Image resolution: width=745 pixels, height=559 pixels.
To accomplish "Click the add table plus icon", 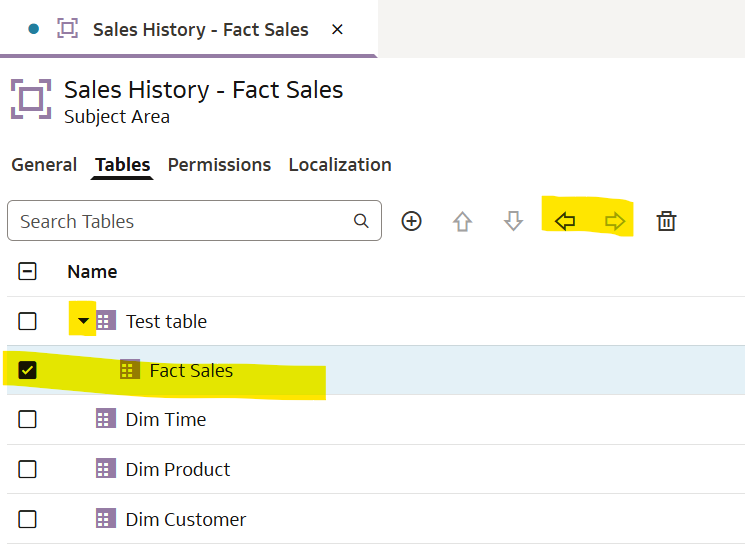I will [411, 221].
